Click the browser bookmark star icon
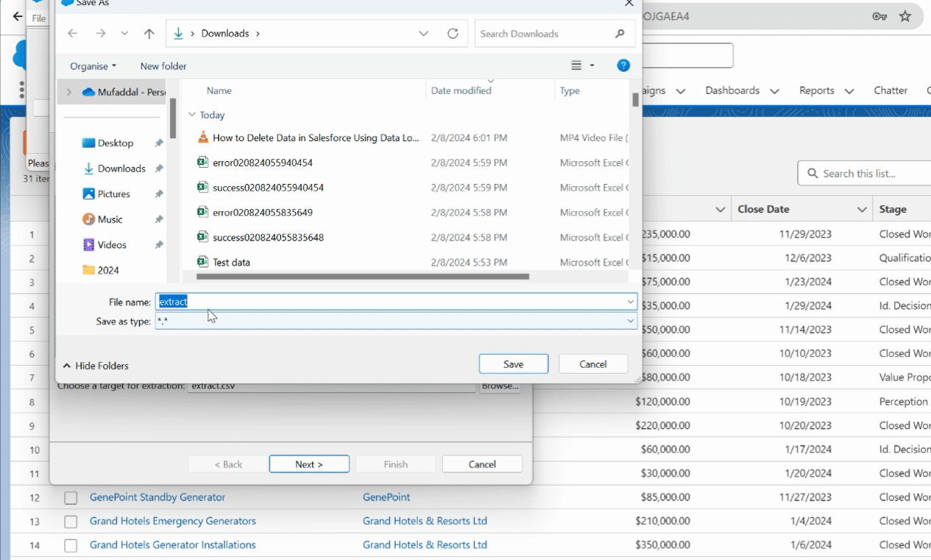This screenshot has width=931, height=560. coord(905,16)
